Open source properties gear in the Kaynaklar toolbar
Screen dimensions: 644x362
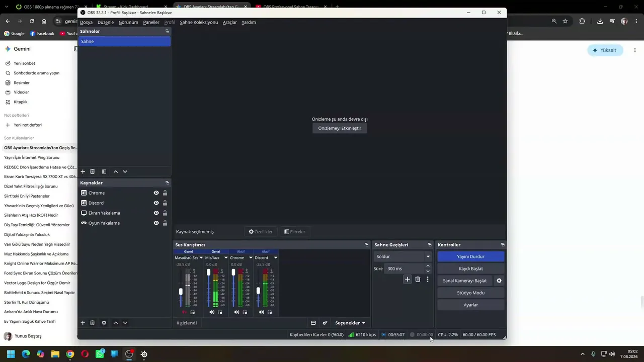[104, 323]
